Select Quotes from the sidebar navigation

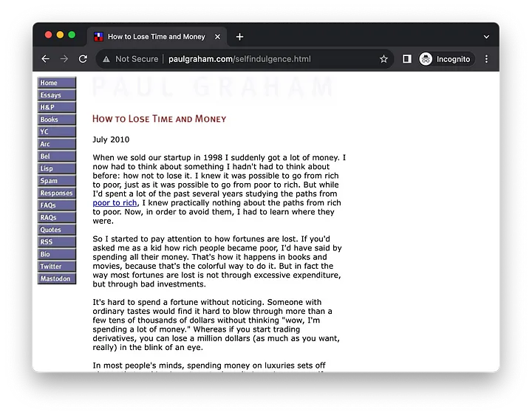(57, 230)
